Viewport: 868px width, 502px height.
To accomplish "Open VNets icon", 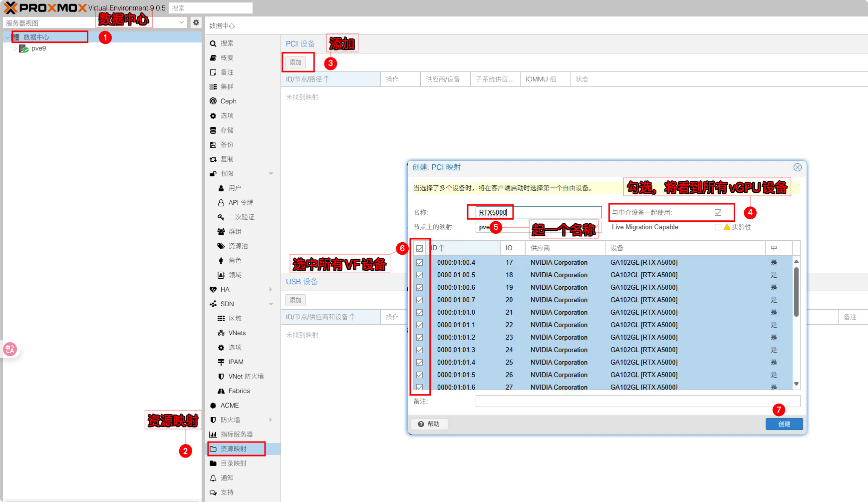I will pos(221,333).
